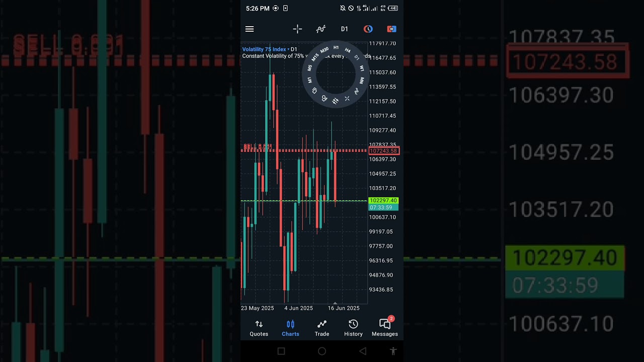Open the Messages tab

[x=384, y=328]
